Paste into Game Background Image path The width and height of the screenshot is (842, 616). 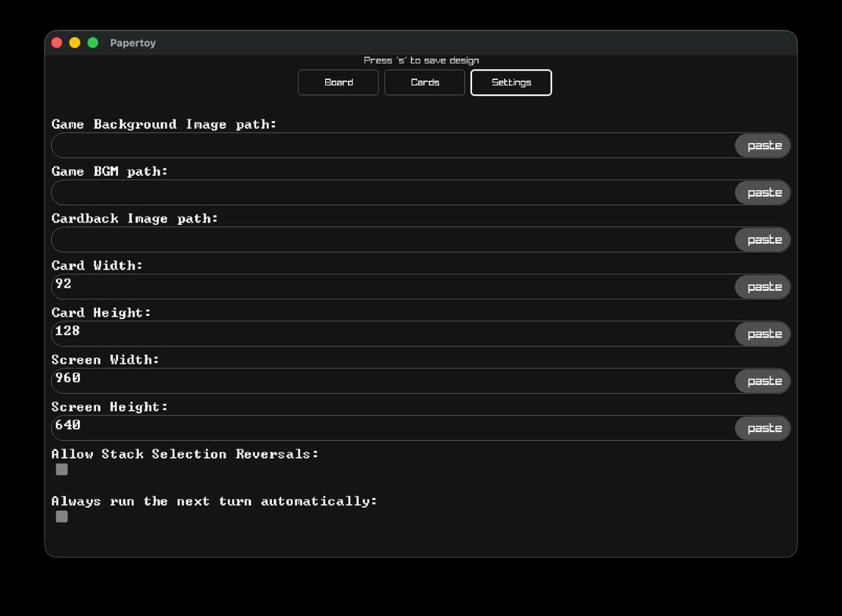click(763, 145)
